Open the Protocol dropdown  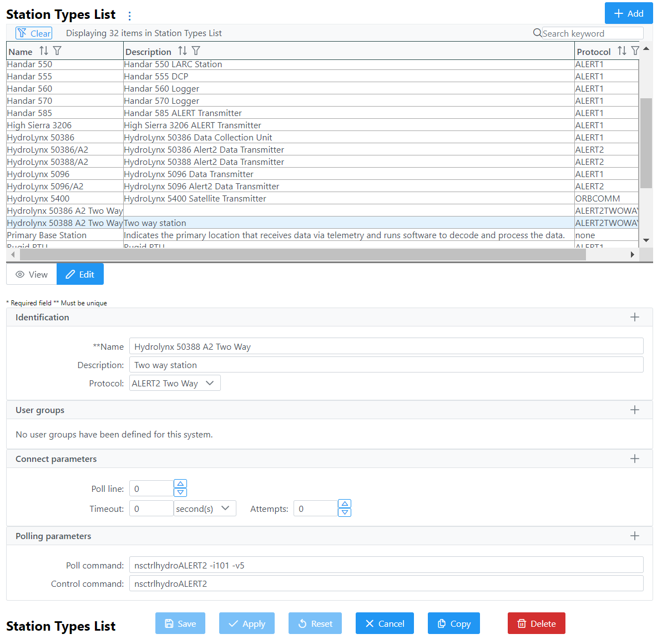point(175,383)
